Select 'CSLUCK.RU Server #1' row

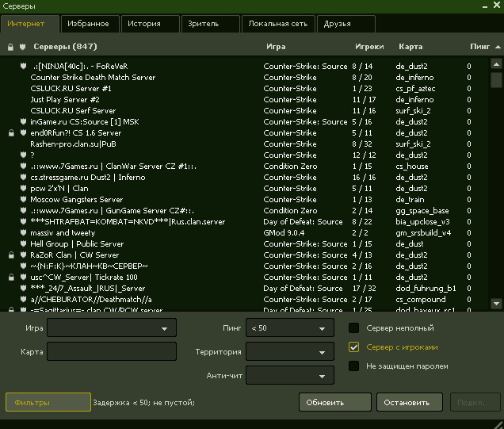(x=244, y=89)
